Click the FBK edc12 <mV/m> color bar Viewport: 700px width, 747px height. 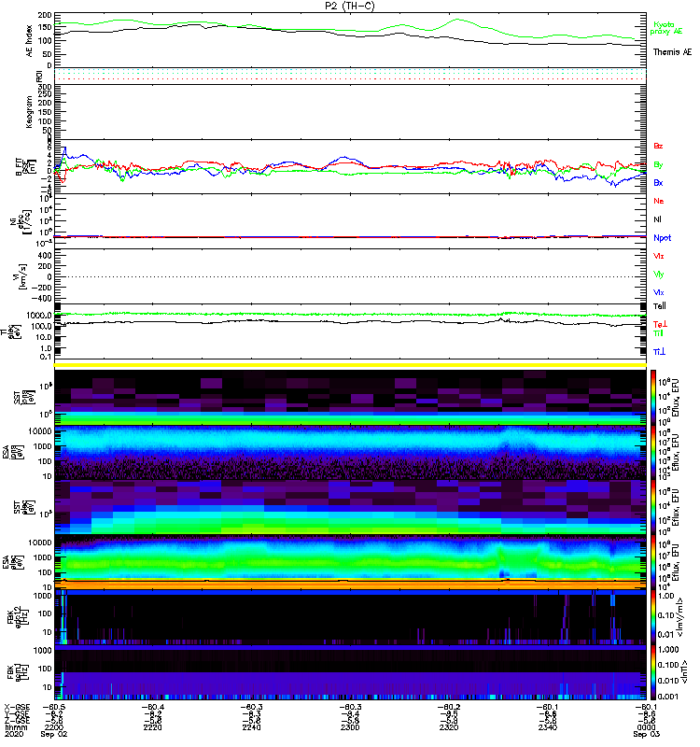(653, 617)
